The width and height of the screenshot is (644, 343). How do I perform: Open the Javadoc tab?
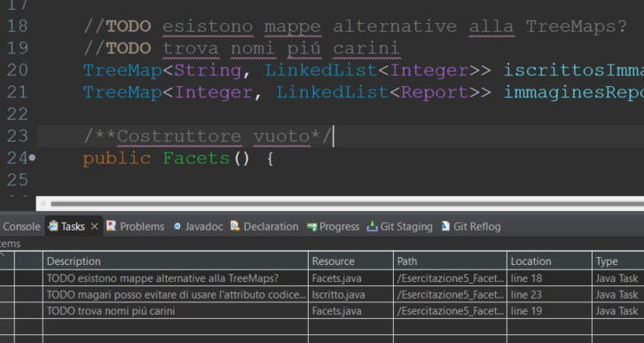coord(204,227)
